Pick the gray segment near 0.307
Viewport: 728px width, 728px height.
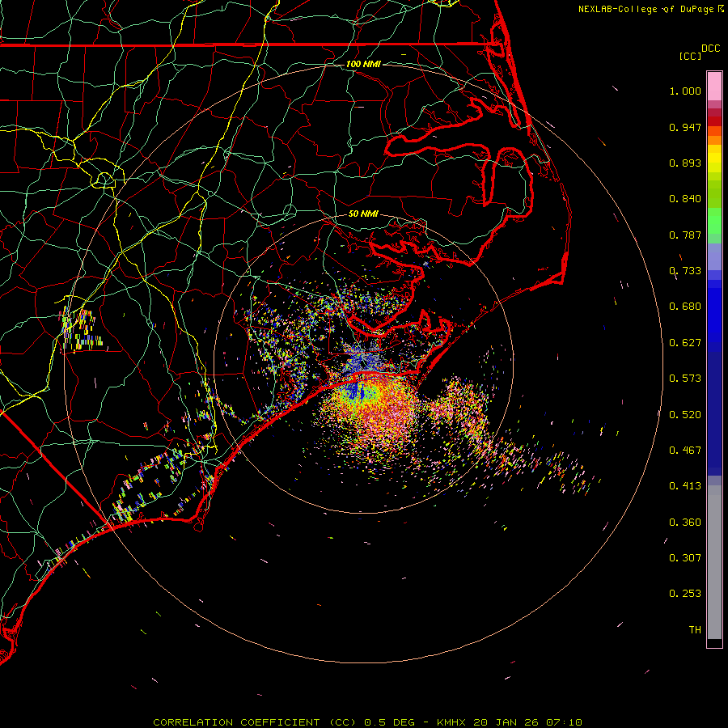click(714, 562)
